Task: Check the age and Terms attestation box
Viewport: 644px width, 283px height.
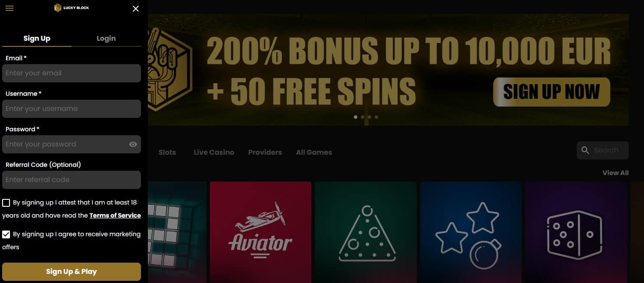Action: tap(6, 203)
